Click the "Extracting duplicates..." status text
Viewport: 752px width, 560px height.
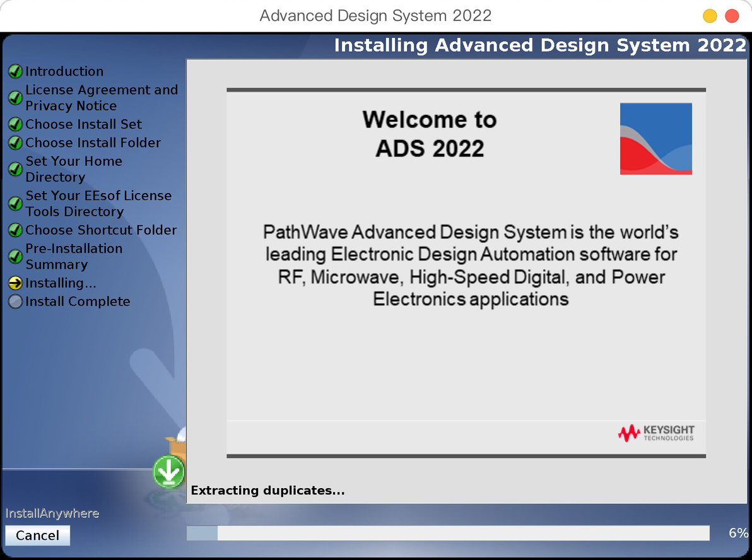click(x=267, y=491)
